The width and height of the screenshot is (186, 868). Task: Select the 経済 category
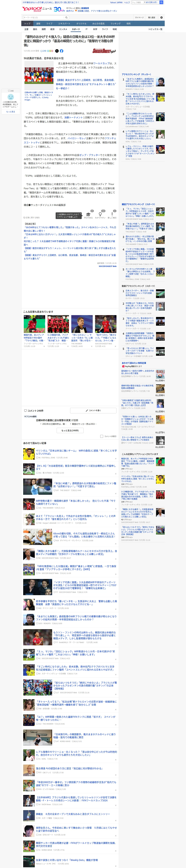tap(52, 29)
